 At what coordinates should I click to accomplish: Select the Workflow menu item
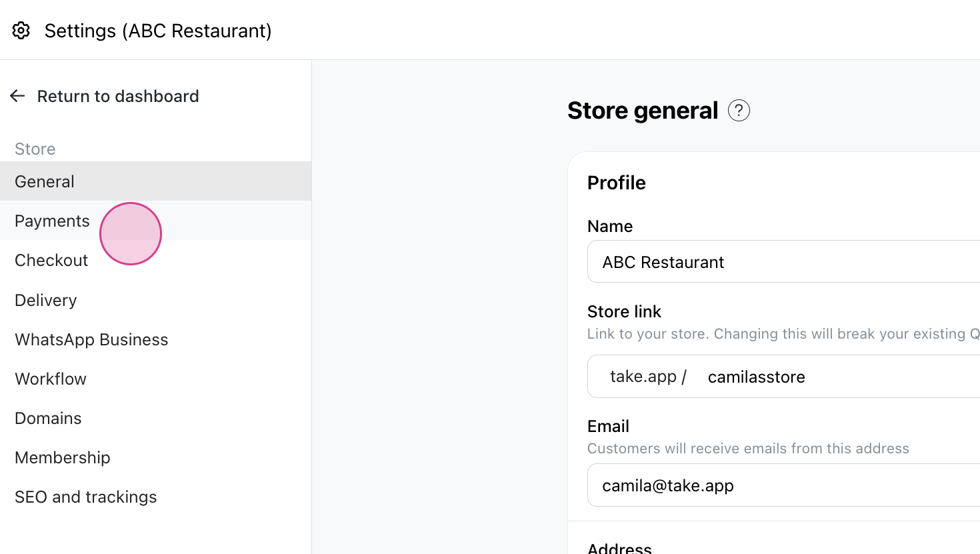[x=155, y=379]
